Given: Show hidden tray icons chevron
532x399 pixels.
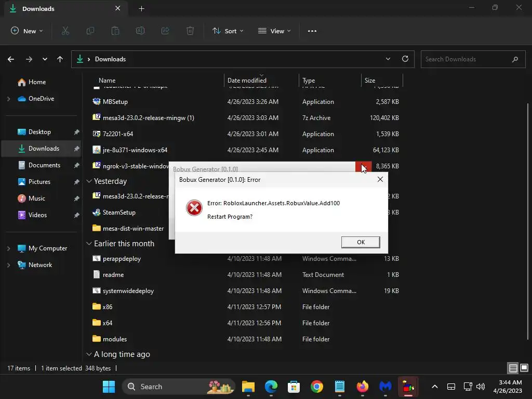Looking at the screenshot, I should [435, 387].
